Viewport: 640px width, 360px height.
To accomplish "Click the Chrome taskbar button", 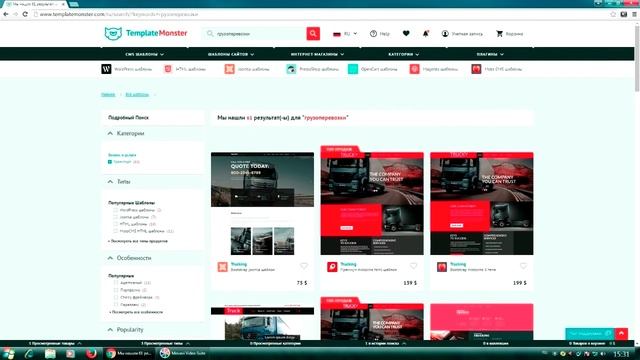I will click(x=129, y=353).
